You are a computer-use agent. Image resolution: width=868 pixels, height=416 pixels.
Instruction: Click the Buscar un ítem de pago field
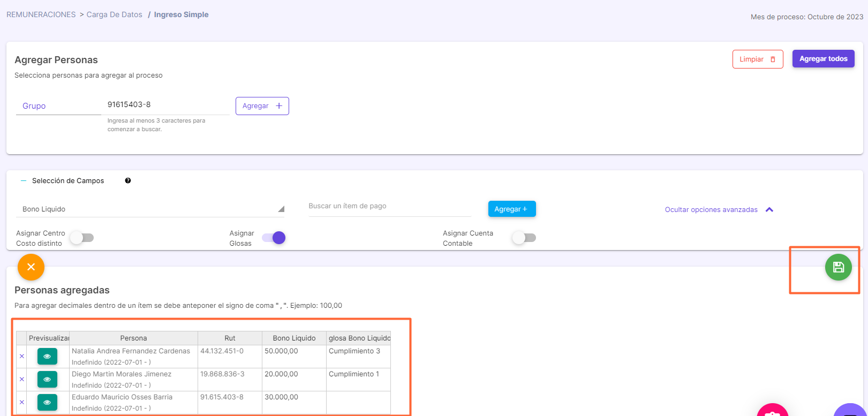point(390,206)
